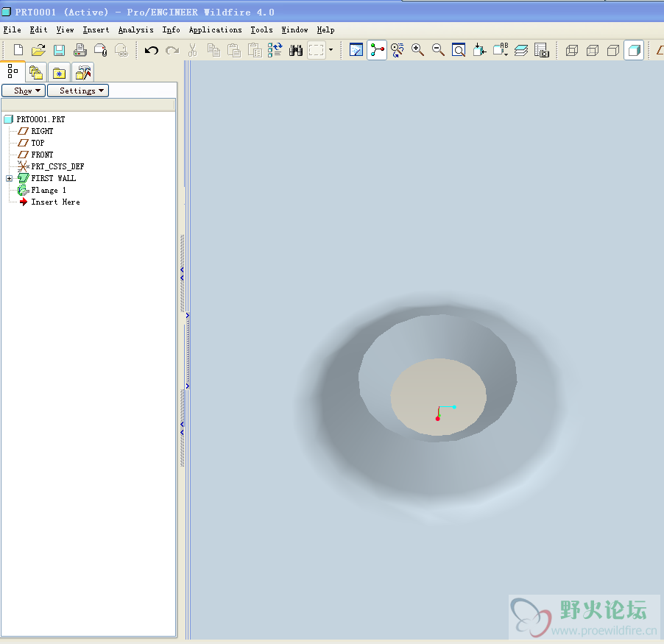The image size is (664, 644).
Task: Select the Flange 1 feature
Action: point(49,190)
